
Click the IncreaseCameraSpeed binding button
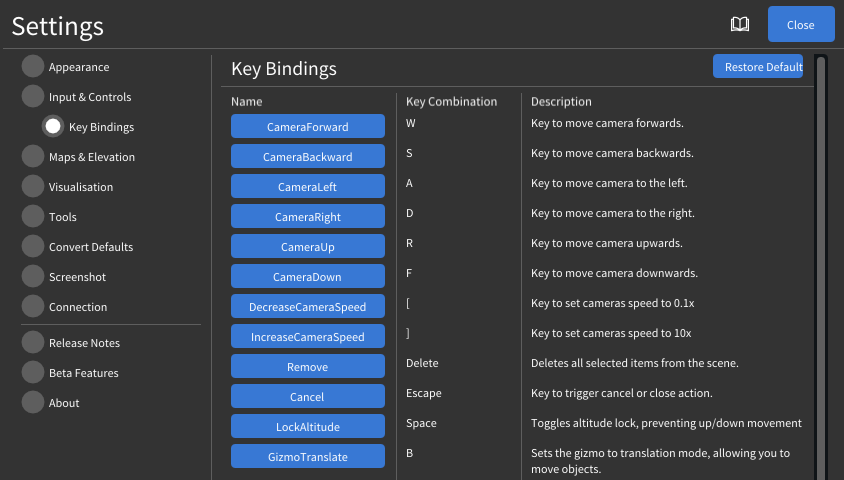pos(308,336)
